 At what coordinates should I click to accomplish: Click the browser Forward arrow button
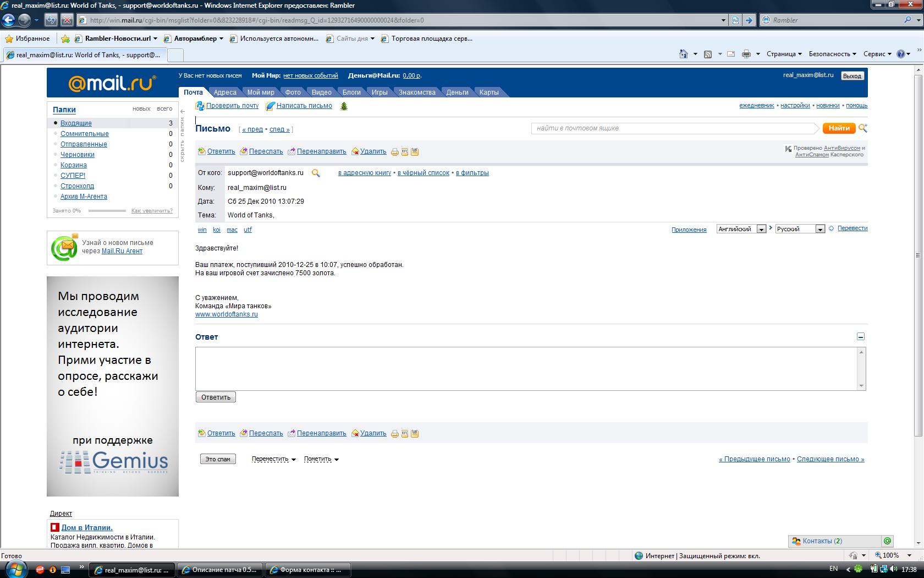[x=24, y=20]
